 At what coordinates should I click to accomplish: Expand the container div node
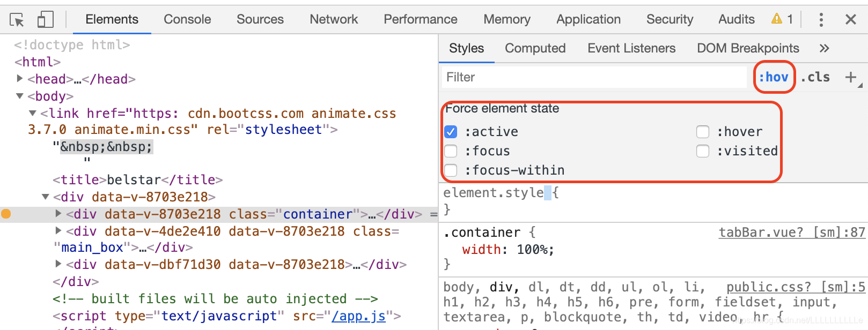58,214
